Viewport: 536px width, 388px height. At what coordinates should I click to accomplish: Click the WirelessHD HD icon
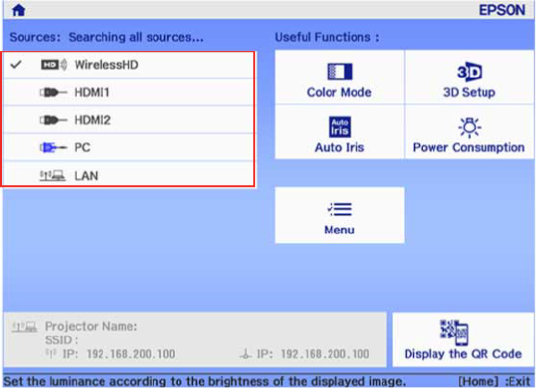click(x=54, y=65)
